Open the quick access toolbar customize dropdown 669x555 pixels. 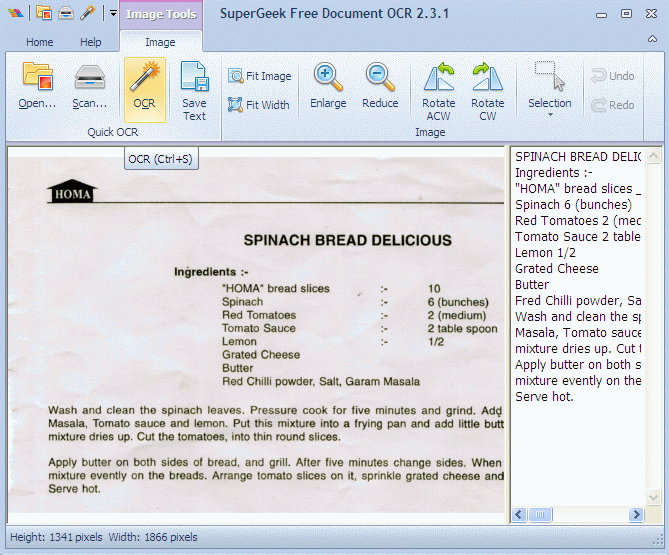pos(113,13)
